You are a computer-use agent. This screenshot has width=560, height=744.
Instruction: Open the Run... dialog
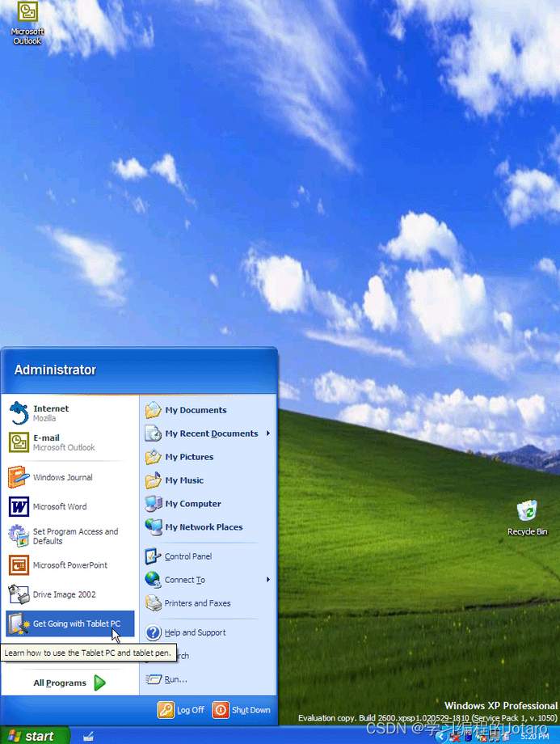point(208,679)
